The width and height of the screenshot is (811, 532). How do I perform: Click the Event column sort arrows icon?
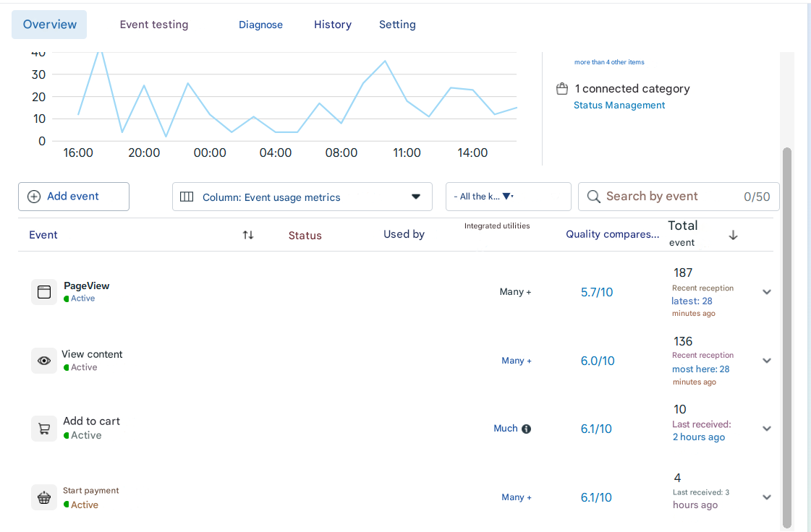[x=248, y=235]
